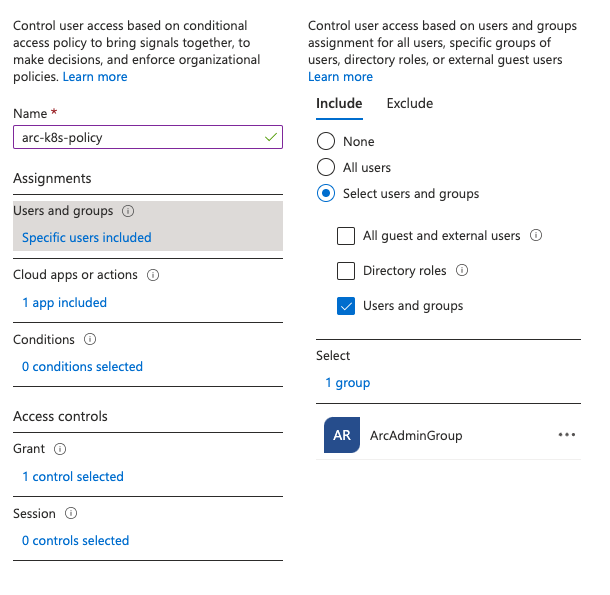
Task: Switch to the Include tab
Action: 339,103
